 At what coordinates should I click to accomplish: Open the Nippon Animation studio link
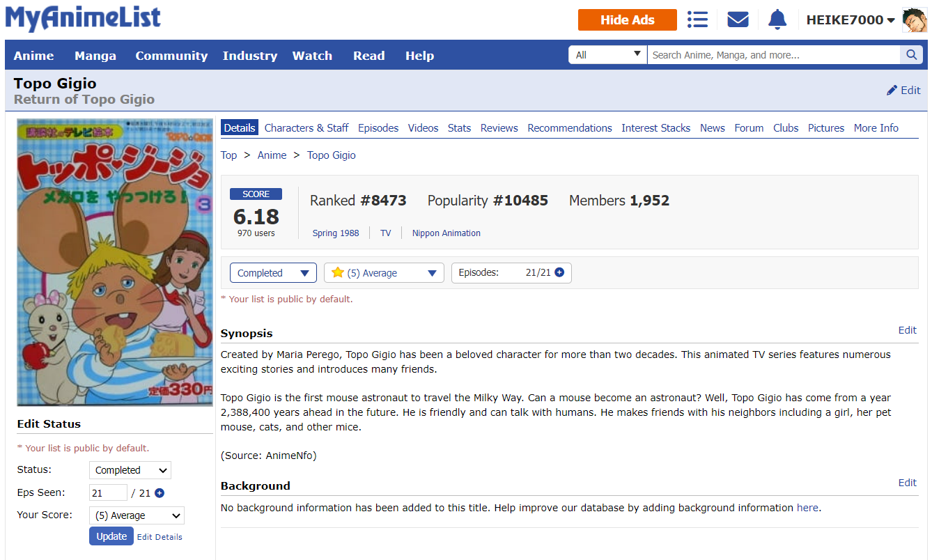446,233
